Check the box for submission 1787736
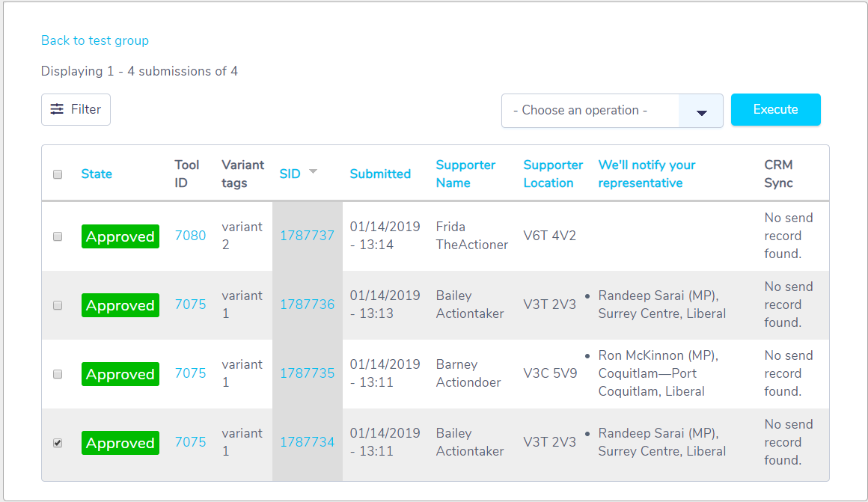The image size is (868, 502). [x=58, y=305]
